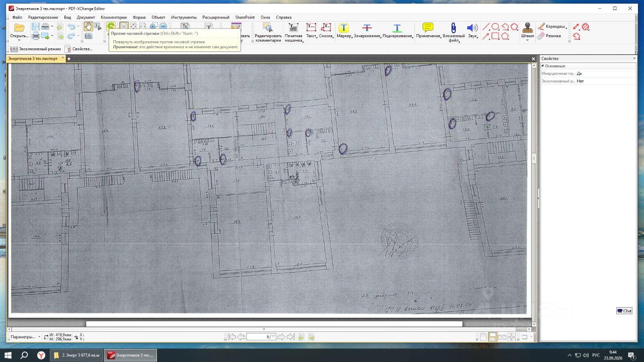Pick the Резинка eraser tool
The height and width of the screenshot is (362, 644).
pos(549,36)
